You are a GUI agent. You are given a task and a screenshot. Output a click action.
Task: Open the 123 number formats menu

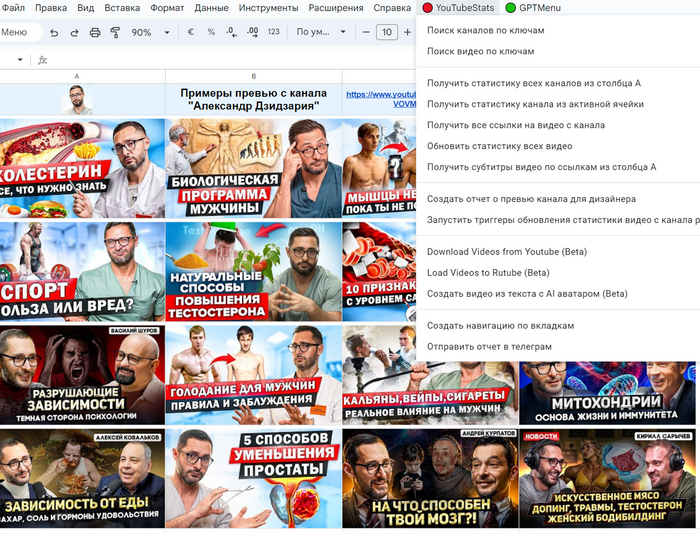[274, 32]
